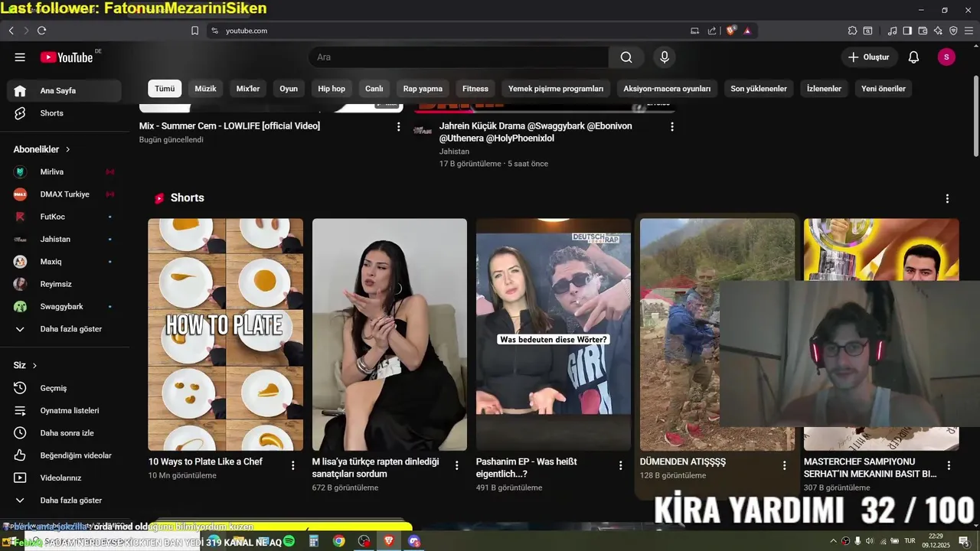Open the Brave VPN shield icon
This screenshot has width=980, height=551.
953,31
